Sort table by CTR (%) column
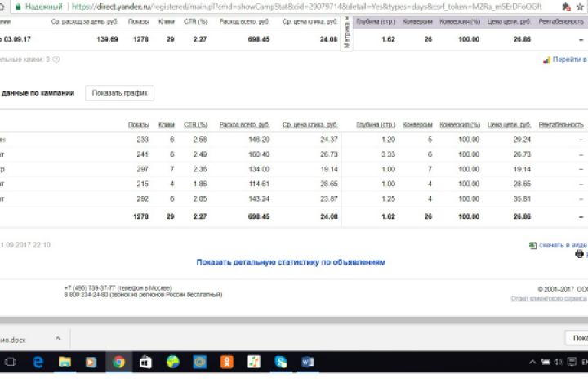The height and width of the screenshot is (392, 588). click(x=196, y=124)
